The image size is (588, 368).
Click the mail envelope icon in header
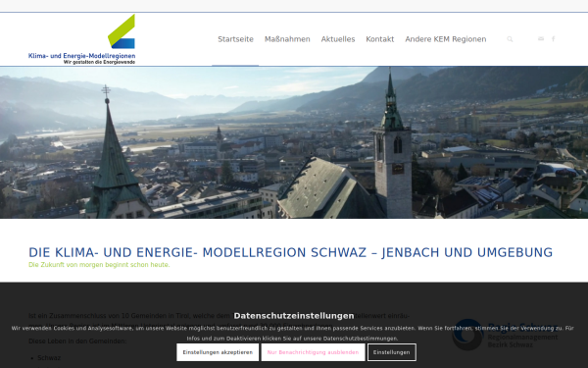[540, 38]
